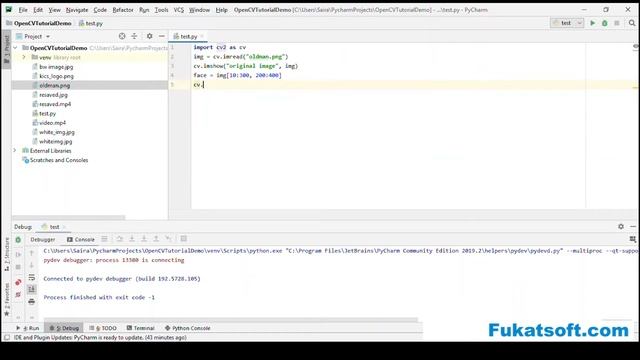Select video.mp4 in the project tree

click(52, 123)
